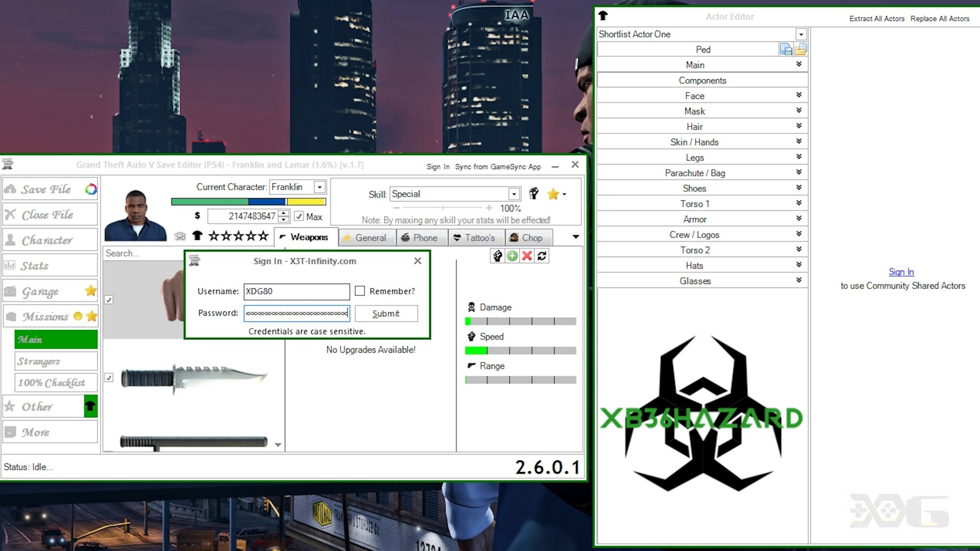Enable the Remember credentials checkbox
Viewport: 980px width, 551px height.
(x=359, y=291)
